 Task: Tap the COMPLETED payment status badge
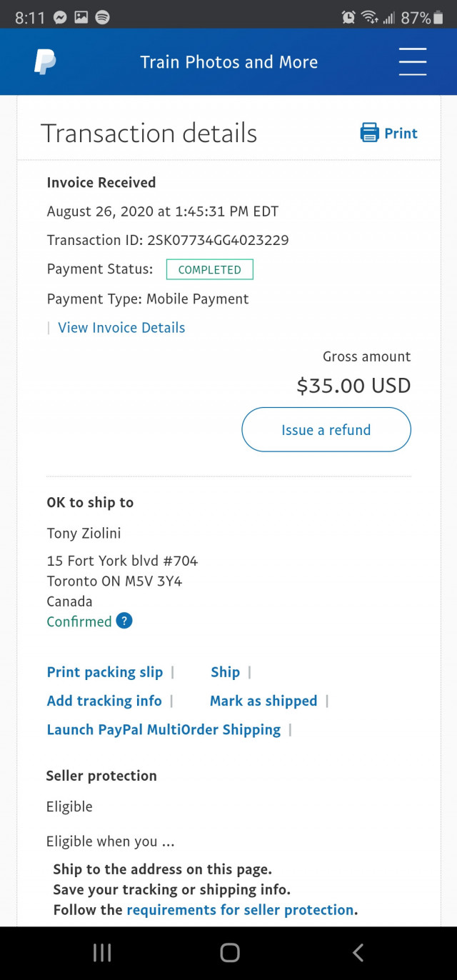tap(210, 270)
